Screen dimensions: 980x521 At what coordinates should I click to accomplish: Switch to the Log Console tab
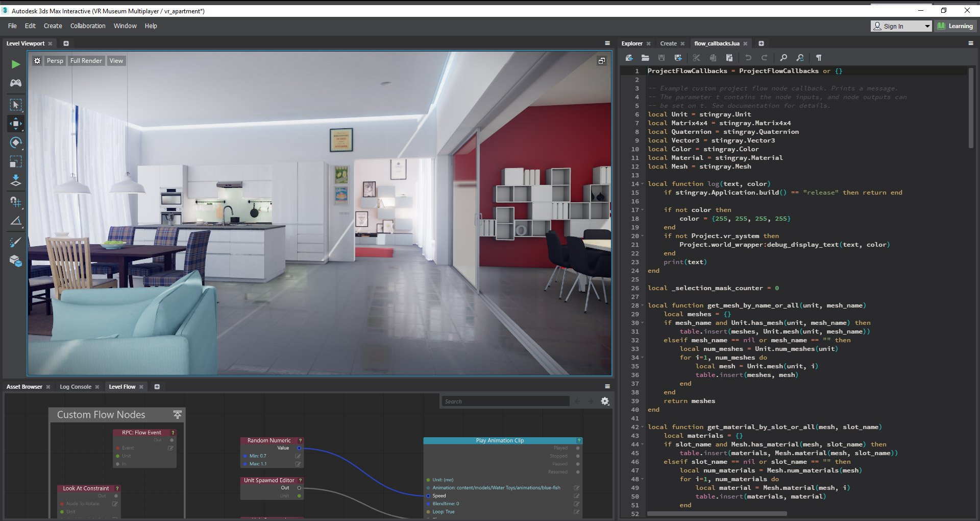[x=76, y=387]
